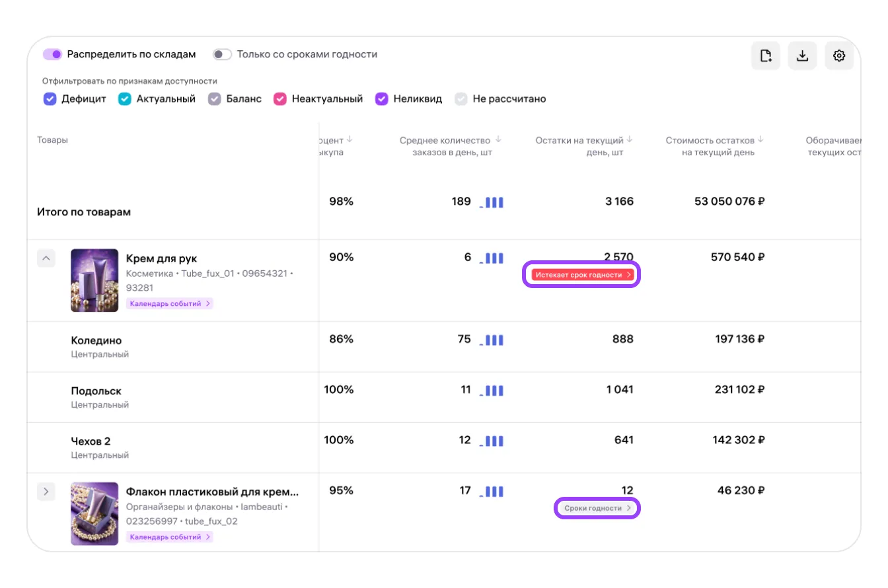Open "Календарь событий" for Крем для рук

170,304
